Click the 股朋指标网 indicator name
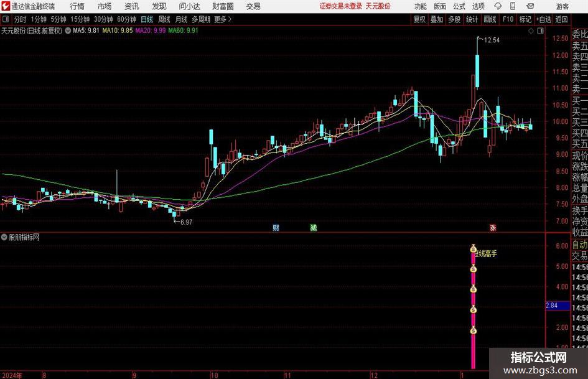Screen dimensions: 588x379 click(24, 237)
